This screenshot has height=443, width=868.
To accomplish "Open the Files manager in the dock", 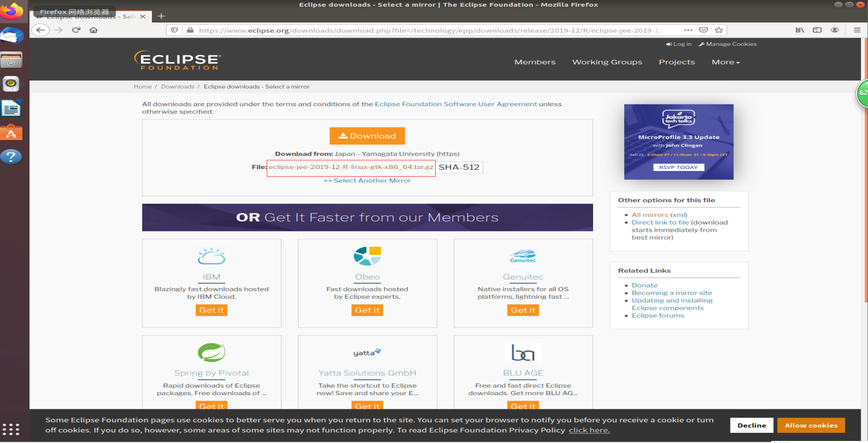I will tap(11, 60).
